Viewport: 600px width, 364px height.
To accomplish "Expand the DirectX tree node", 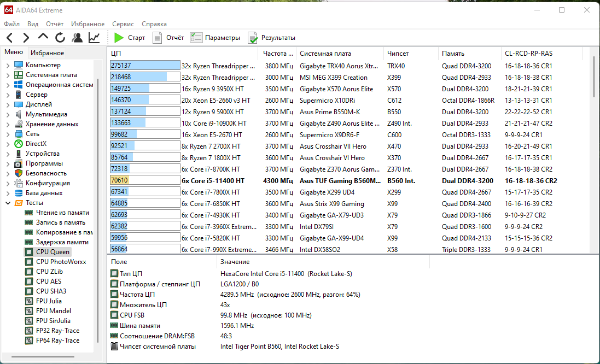I will pyautogui.click(x=8, y=144).
